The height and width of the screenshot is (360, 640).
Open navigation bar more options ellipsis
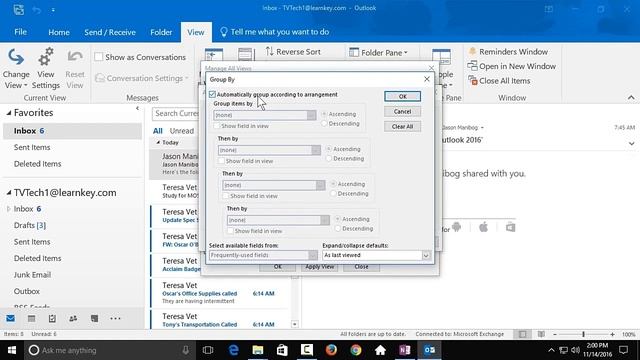click(x=115, y=318)
